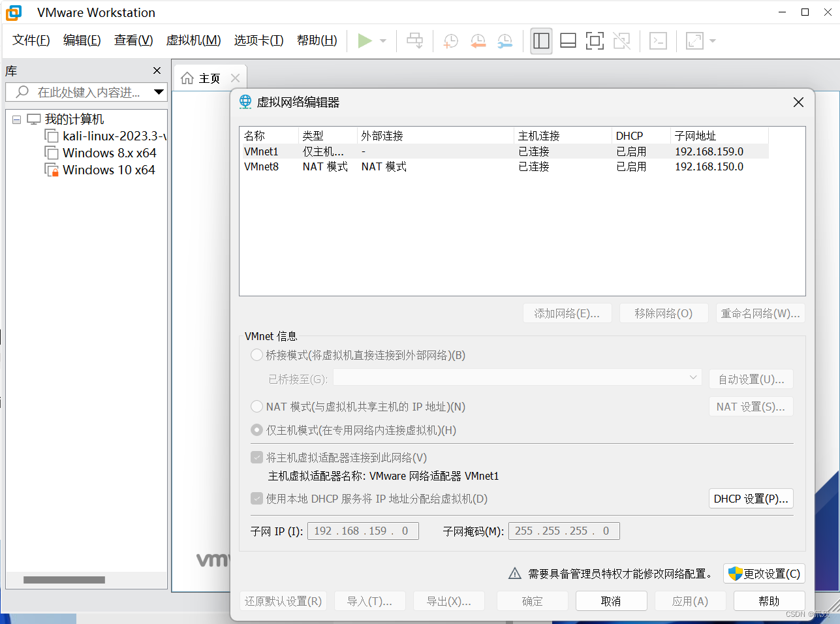Screen dimensions: 840x624
Task: Click the 帮助 button in dialog
Action: click(x=769, y=601)
